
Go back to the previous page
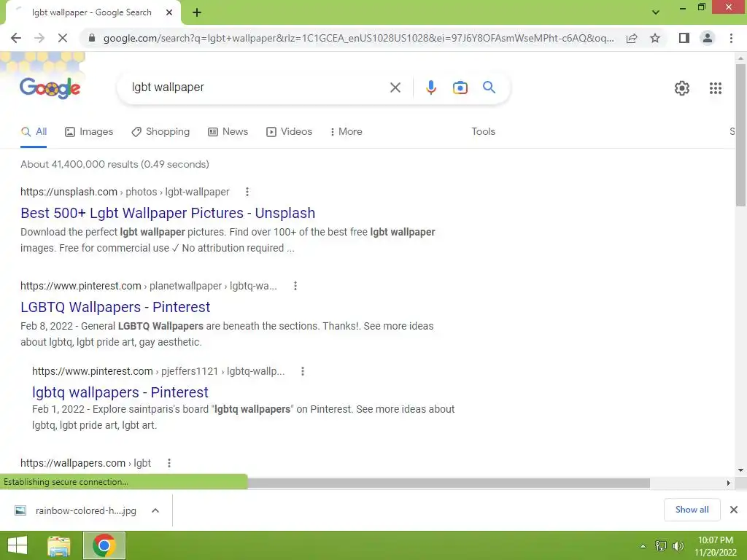point(16,38)
